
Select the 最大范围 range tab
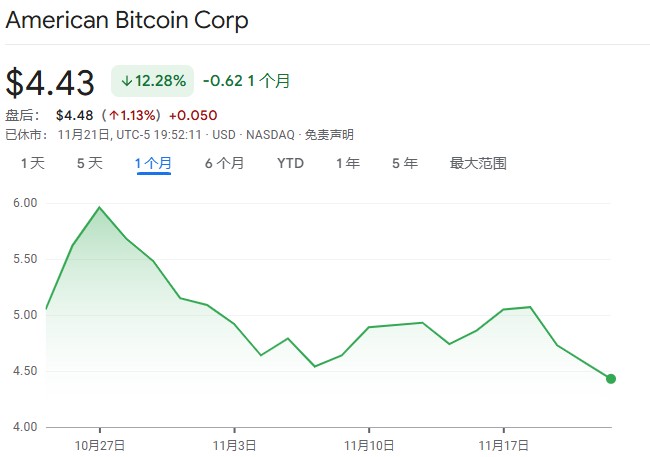click(478, 163)
